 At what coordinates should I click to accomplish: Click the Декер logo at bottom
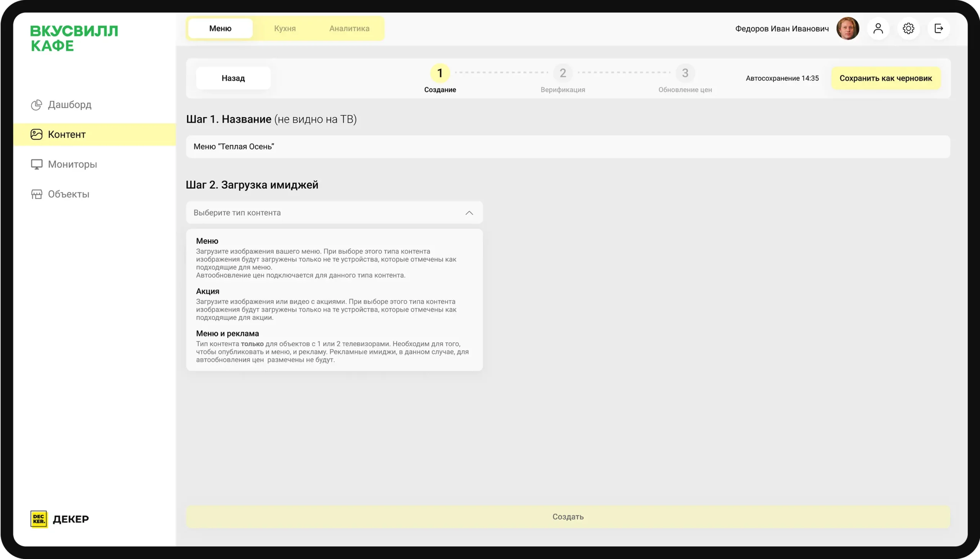click(59, 519)
